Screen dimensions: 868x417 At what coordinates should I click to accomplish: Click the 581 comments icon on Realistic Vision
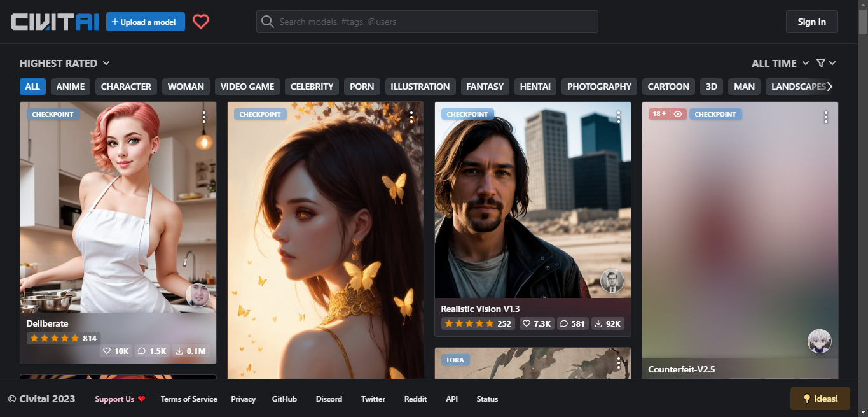click(563, 323)
